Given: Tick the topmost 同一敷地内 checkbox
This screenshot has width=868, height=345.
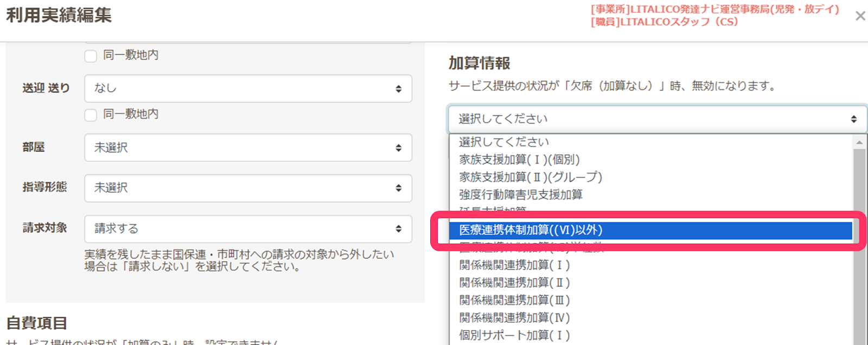Looking at the screenshot, I should (91, 56).
